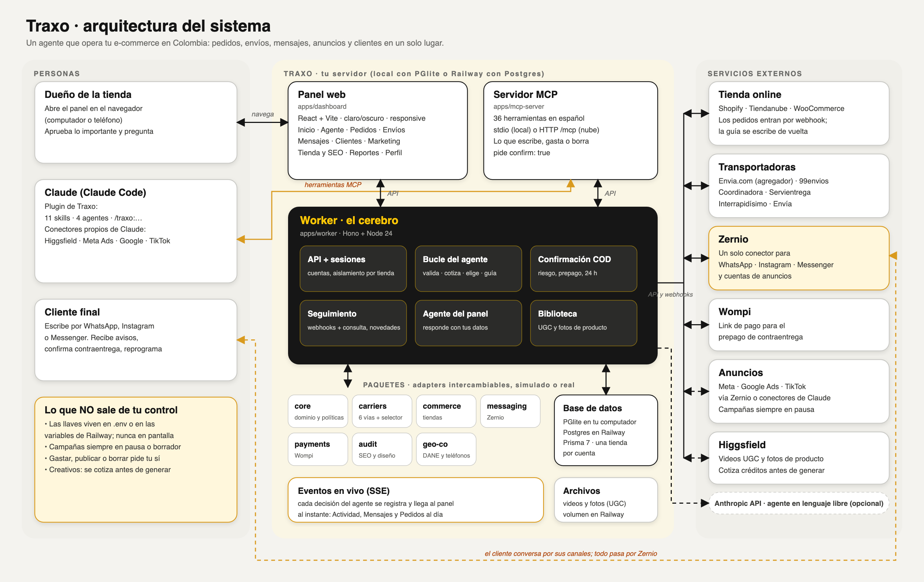The image size is (924, 582).
Task: Select the 'Tienda online' service card
Action: coord(799,113)
